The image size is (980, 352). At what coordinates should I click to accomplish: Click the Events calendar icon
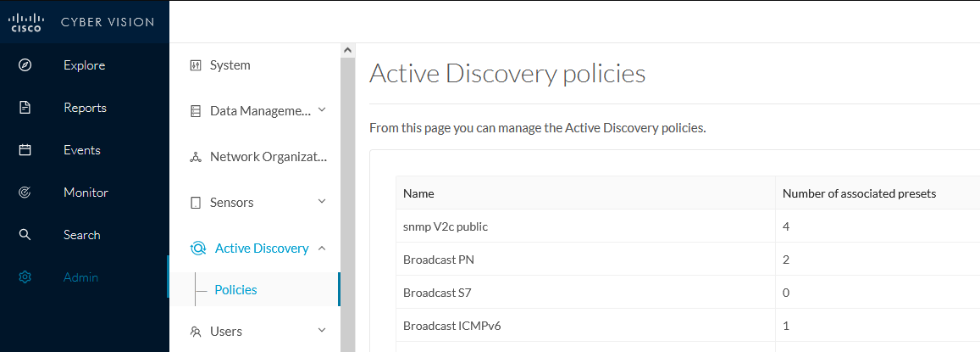coord(25,150)
